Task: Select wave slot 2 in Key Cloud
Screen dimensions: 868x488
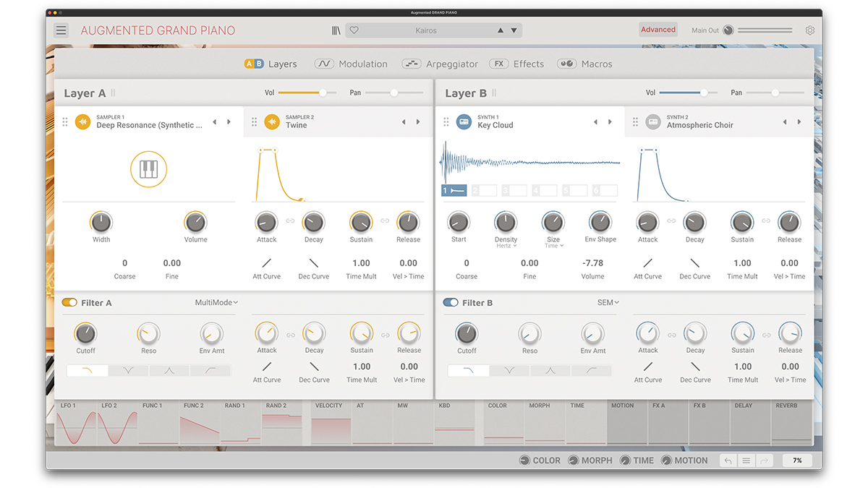Action: click(485, 191)
